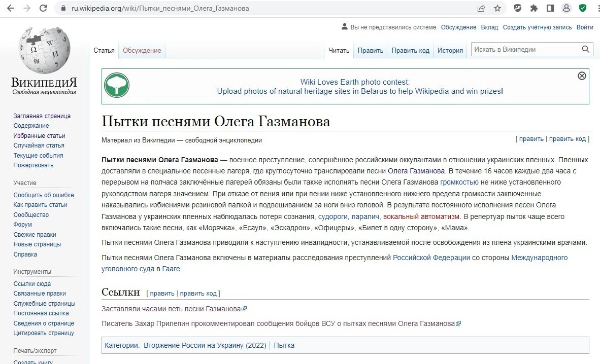Open Содержание in the sidebar
This screenshot has height=364, width=600.
coord(31,125)
